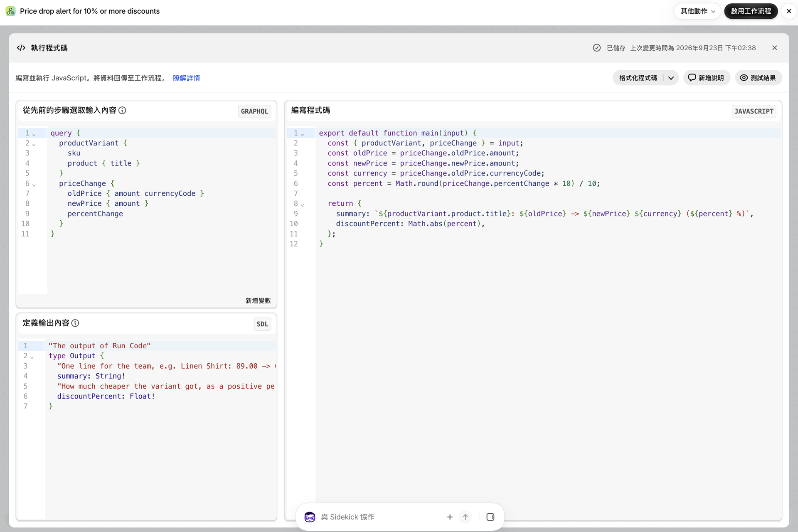Click 新增說明 comment button

pyautogui.click(x=706, y=78)
